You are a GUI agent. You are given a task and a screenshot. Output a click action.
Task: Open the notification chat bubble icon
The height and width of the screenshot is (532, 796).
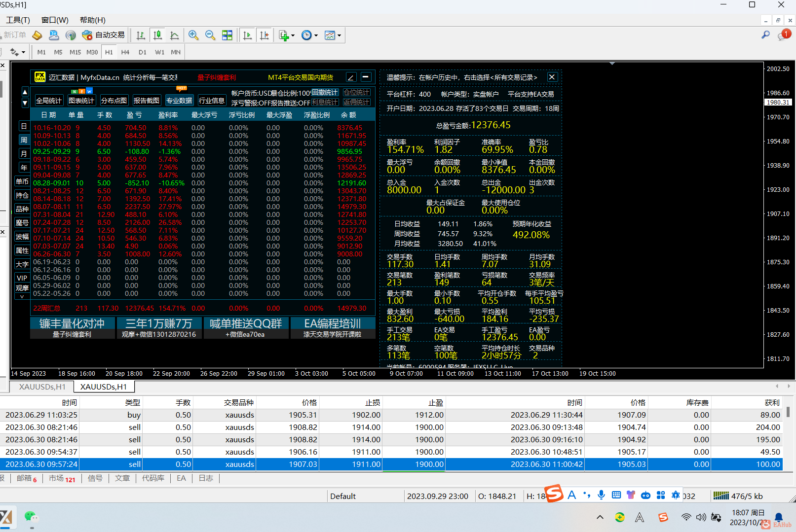(784, 35)
